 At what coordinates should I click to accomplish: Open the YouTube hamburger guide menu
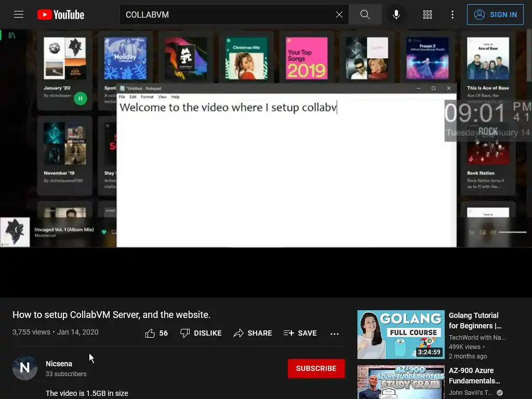19,15
